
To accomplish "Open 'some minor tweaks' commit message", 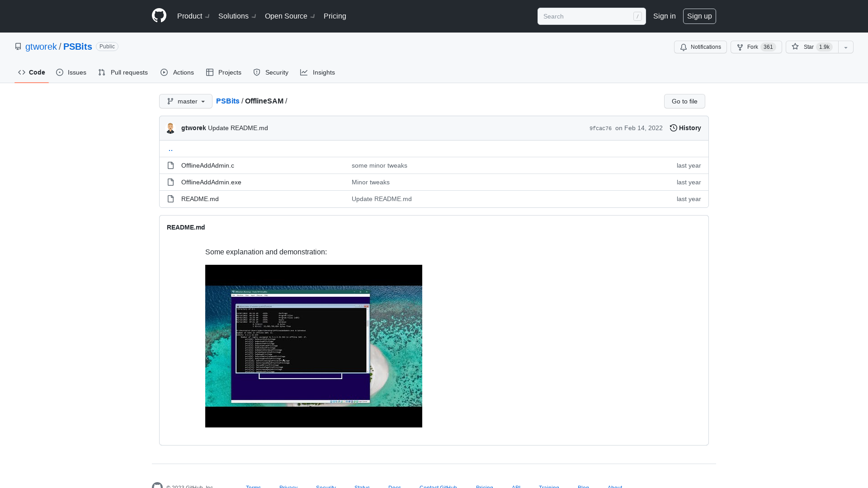I will [x=379, y=165].
